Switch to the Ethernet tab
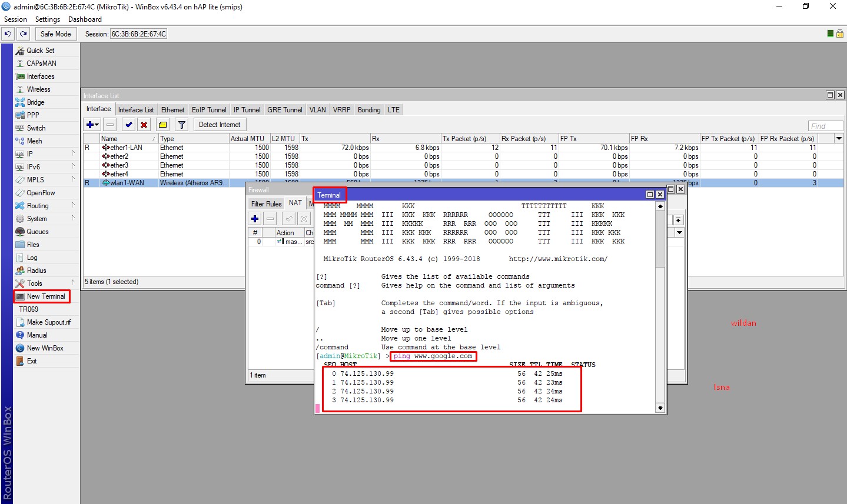Image resolution: width=847 pixels, height=504 pixels. [173, 110]
